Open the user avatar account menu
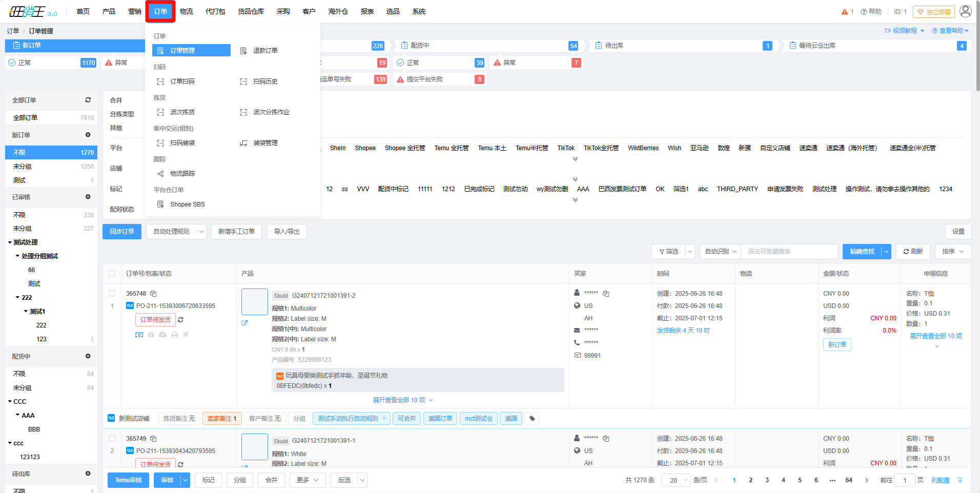 tap(965, 11)
